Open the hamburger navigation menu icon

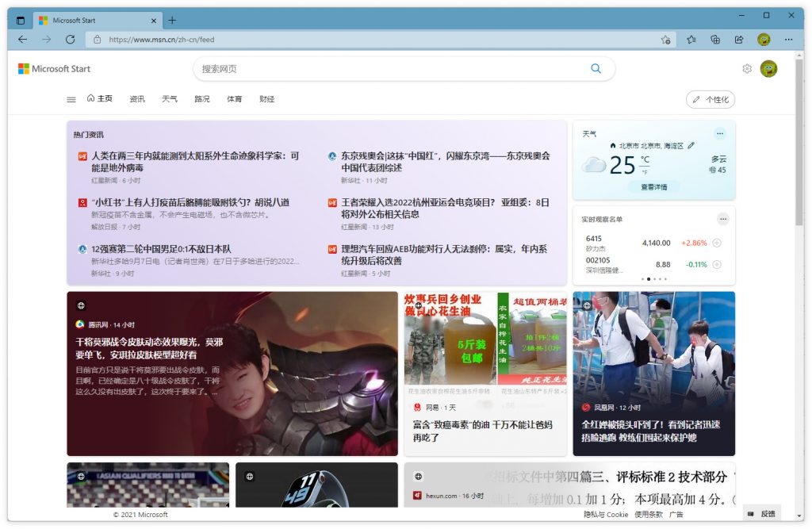[71, 98]
